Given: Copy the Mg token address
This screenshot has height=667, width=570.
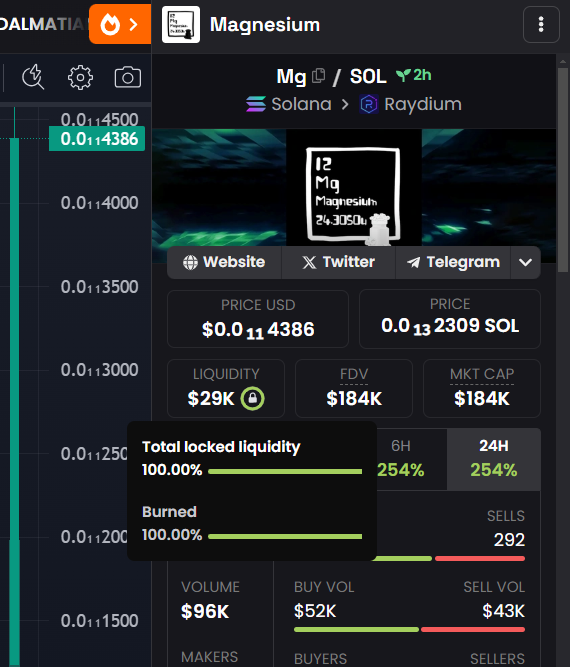Looking at the screenshot, I should pyautogui.click(x=319, y=76).
